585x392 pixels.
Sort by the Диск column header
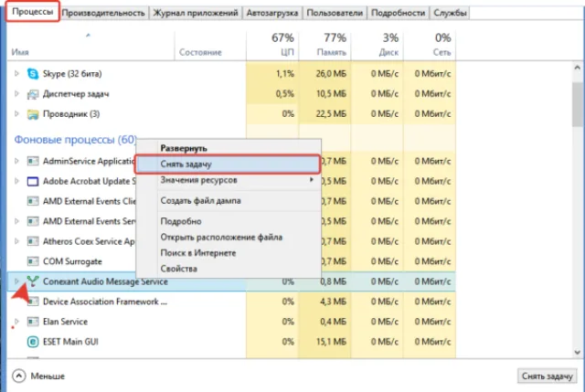point(378,46)
